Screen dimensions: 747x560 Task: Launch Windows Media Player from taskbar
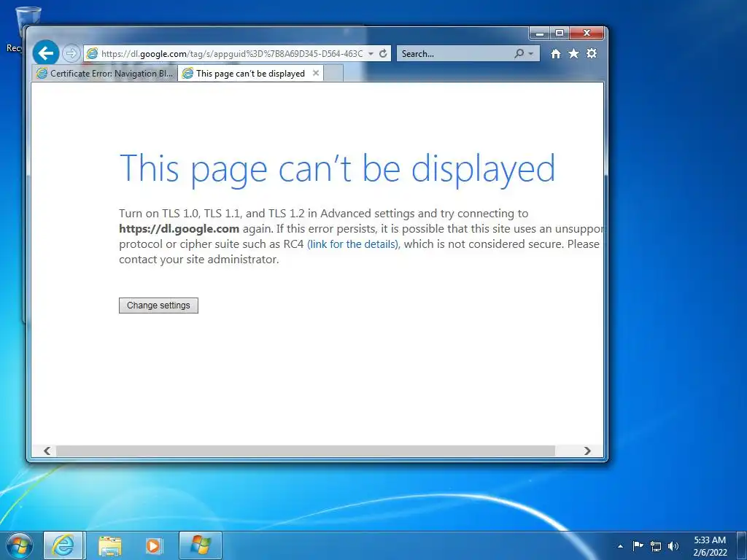(153, 545)
